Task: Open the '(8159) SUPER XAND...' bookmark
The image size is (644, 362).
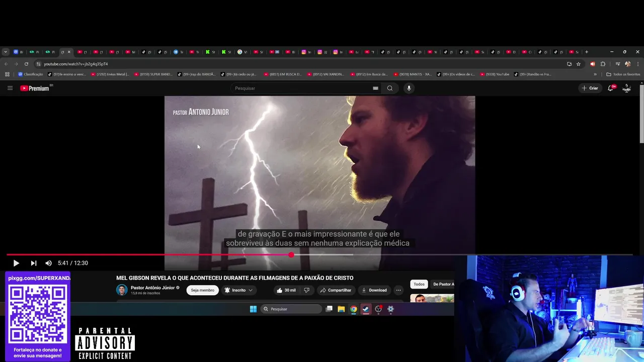Action: [x=153, y=74]
